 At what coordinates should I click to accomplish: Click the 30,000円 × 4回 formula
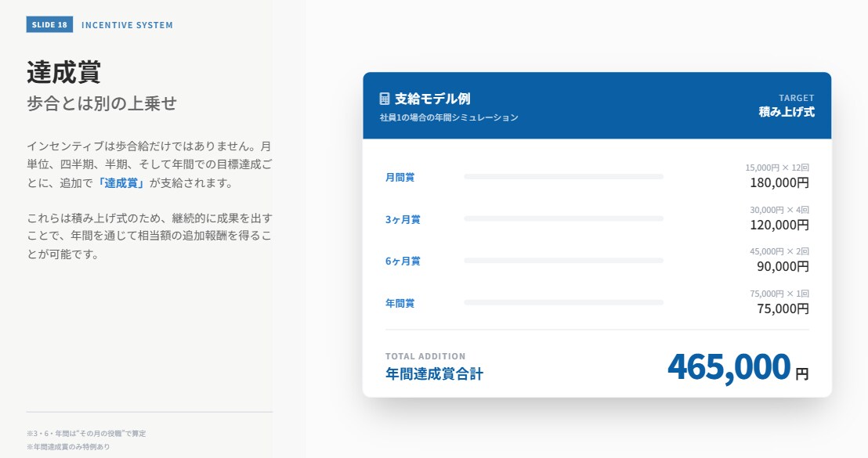point(779,210)
